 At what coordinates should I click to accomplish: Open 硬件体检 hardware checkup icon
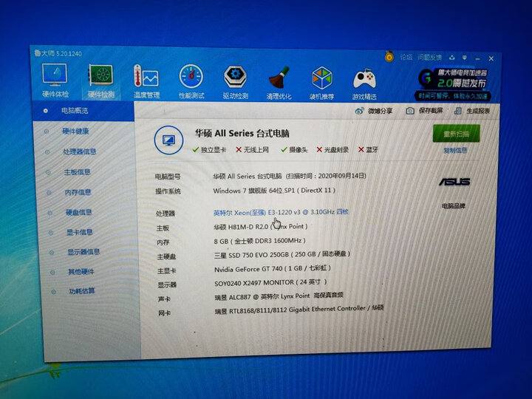click(55, 81)
